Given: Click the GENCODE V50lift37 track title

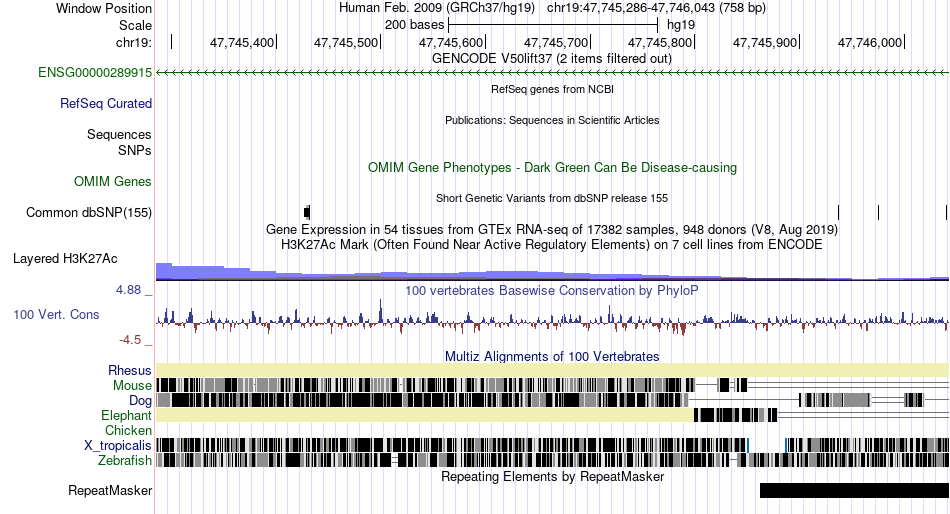Looking at the screenshot, I should tap(552, 59).
